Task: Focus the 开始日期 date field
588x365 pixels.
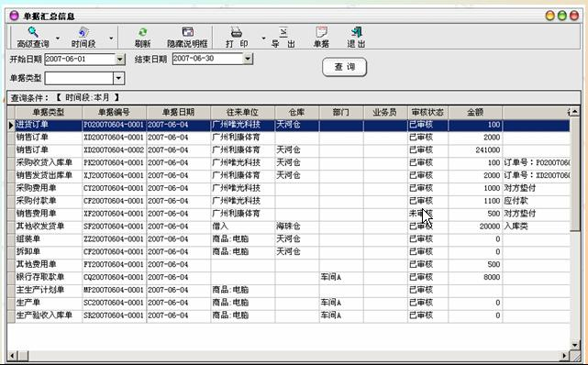Action: click(x=80, y=60)
